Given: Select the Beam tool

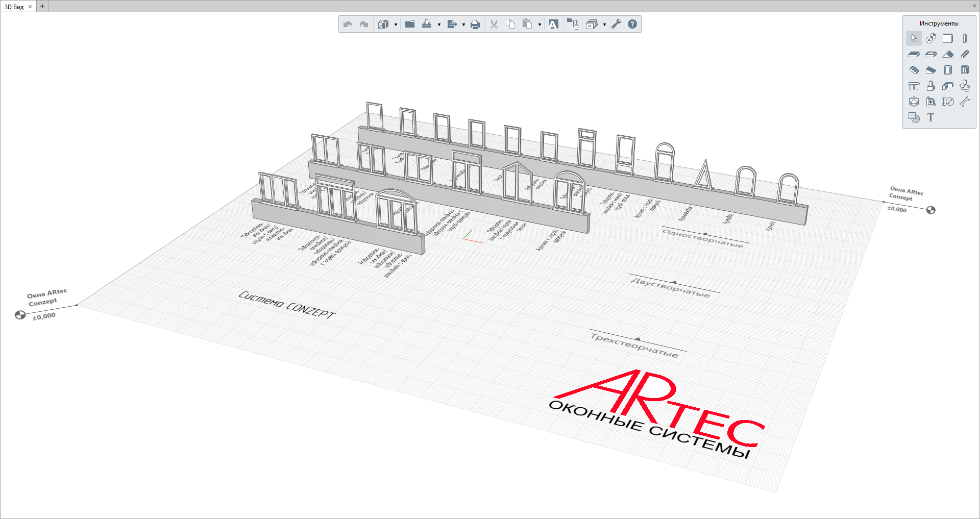Looking at the screenshot, I should (x=965, y=54).
